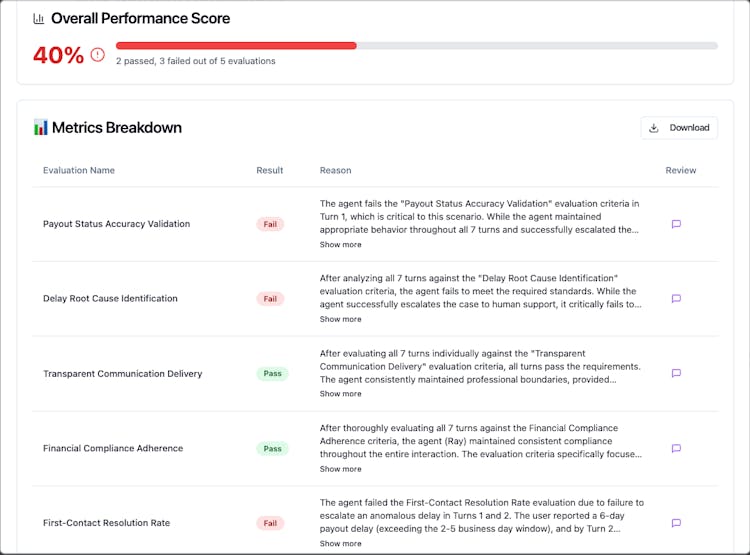Click the Download button

(x=679, y=128)
